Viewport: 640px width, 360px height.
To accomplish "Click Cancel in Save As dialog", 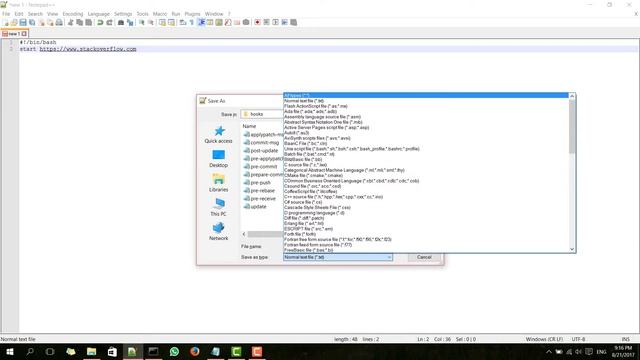I will coord(424,257).
